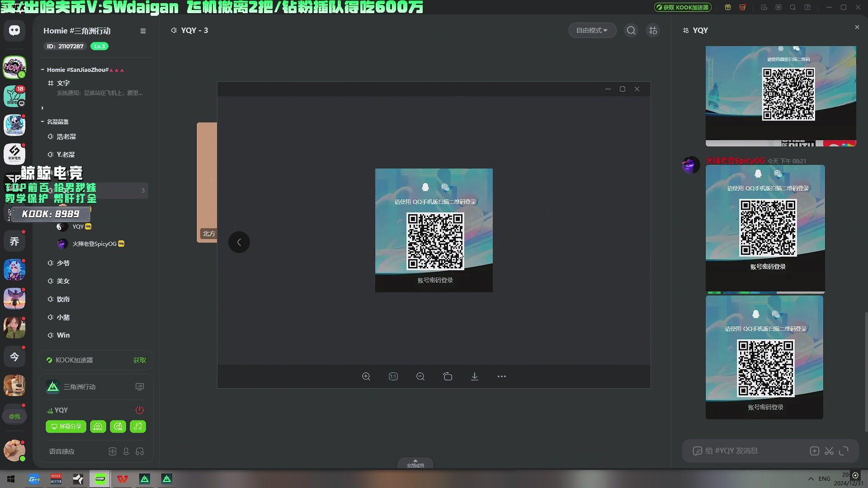Toggle the voice waveform noise setting
The height and width of the screenshot is (488, 868).
point(113,451)
